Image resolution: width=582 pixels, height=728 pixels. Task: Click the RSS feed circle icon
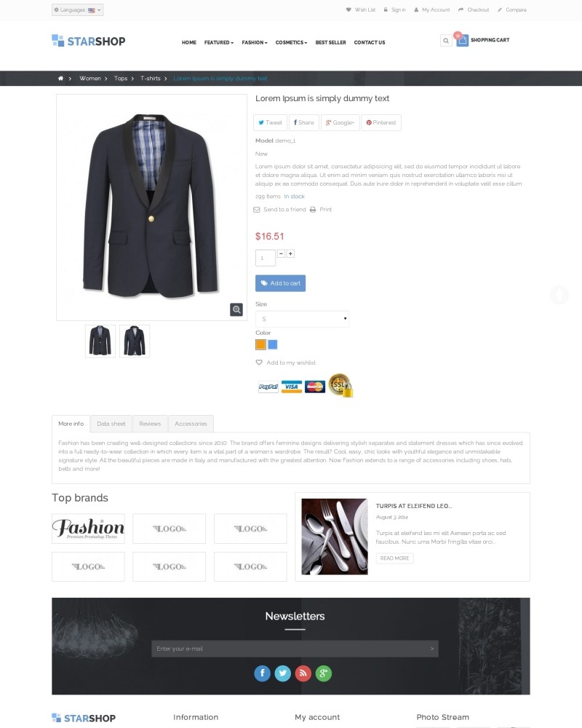(303, 673)
